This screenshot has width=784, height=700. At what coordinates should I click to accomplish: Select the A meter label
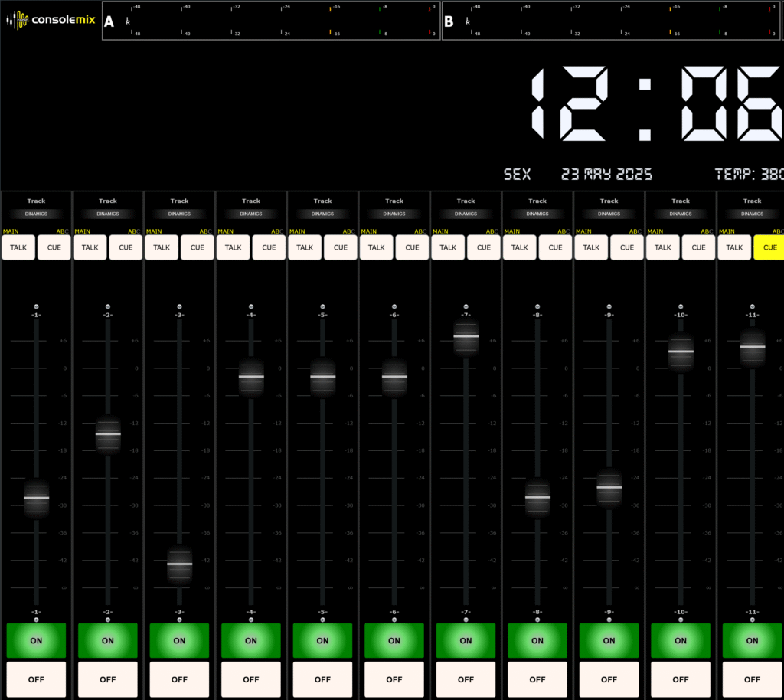point(109,21)
